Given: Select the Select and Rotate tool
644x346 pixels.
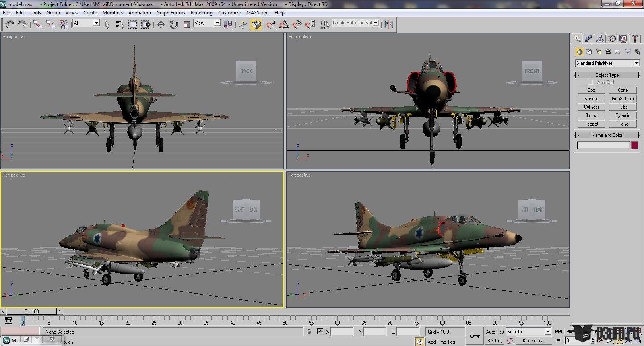Looking at the screenshot, I should click(173, 25).
